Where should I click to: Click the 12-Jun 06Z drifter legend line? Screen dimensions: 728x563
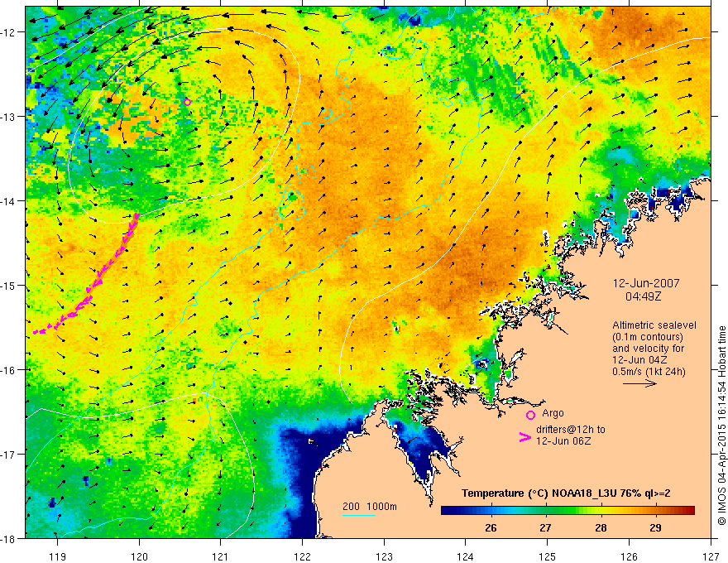[x=563, y=441]
